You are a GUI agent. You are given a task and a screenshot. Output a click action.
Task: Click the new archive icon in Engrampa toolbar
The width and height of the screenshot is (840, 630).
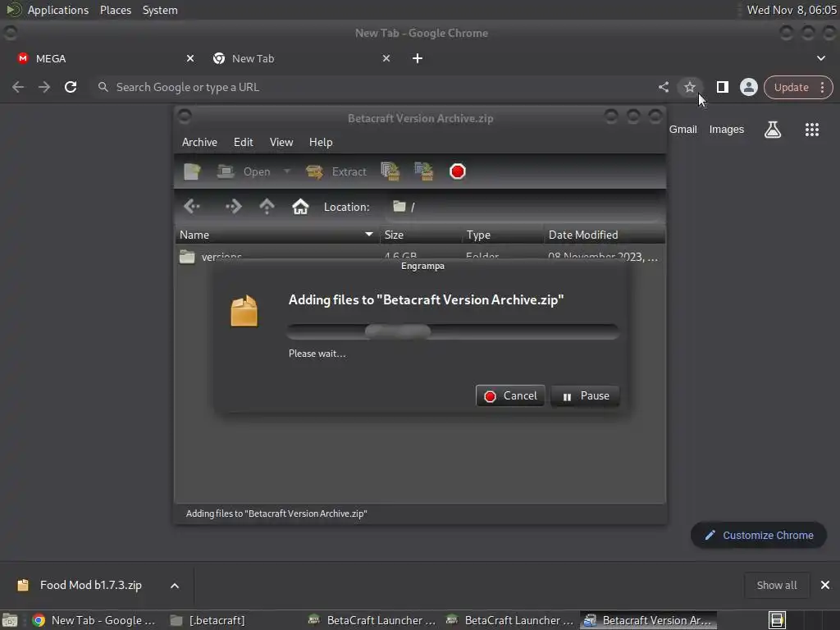(x=192, y=171)
